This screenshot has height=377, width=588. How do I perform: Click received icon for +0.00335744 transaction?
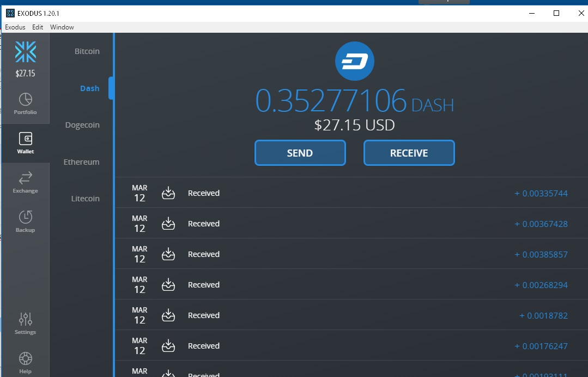168,193
